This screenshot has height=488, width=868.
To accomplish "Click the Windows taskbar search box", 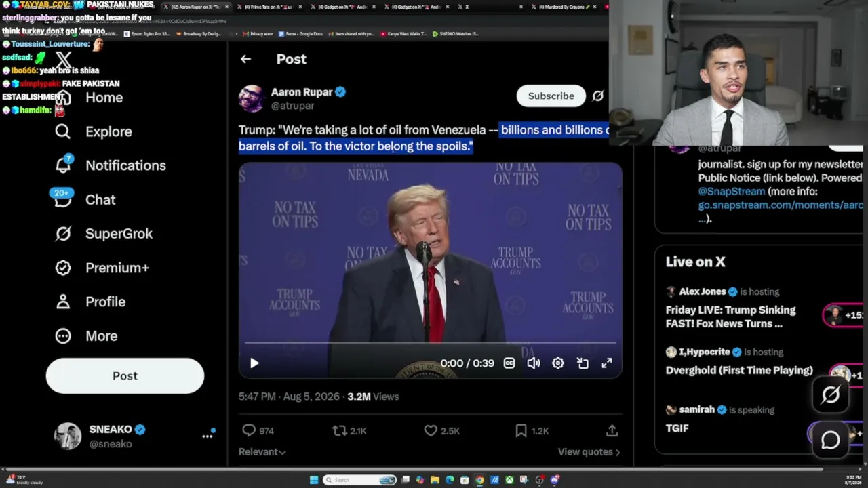I will (x=359, y=480).
